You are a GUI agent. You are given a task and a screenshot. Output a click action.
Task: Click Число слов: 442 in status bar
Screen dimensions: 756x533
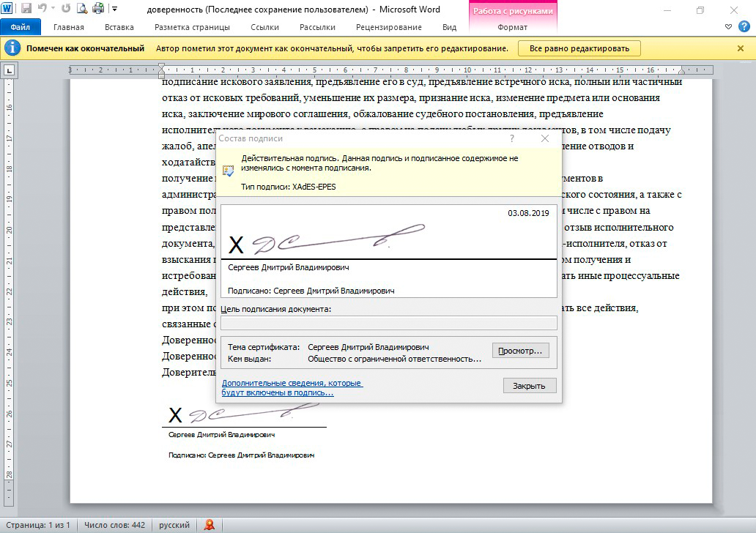pos(115,525)
